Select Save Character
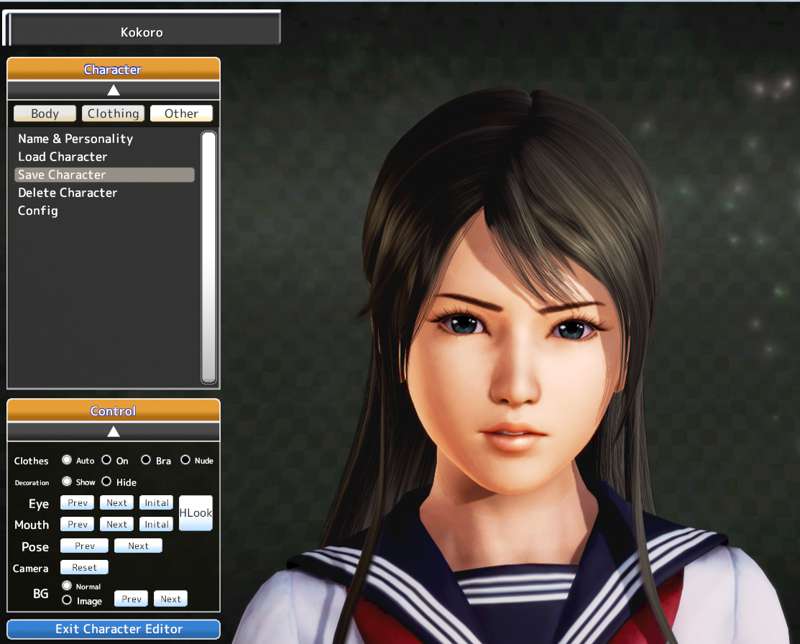This screenshot has height=644, width=800. click(x=105, y=175)
